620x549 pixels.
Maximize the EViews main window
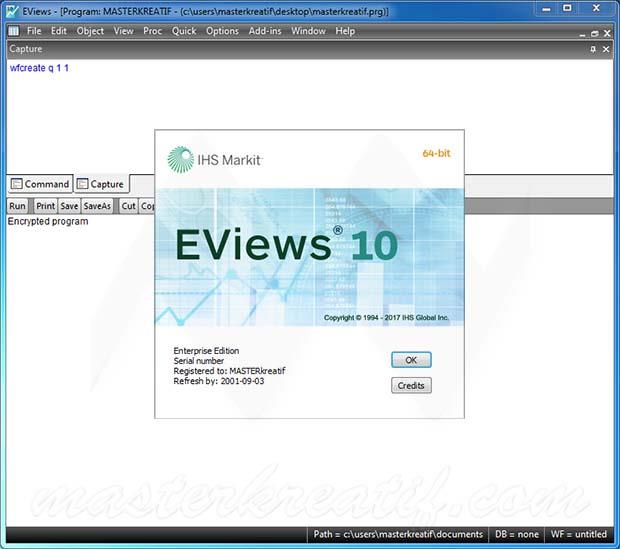[x=567, y=9]
